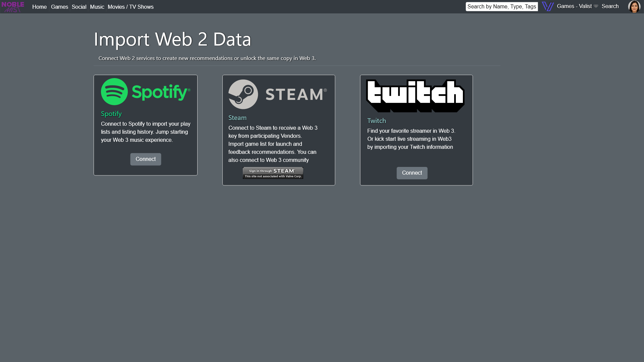The height and width of the screenshot is (362, 644).
Task: Click Sign in through Steam button
Action: click(x=273, y=173)
